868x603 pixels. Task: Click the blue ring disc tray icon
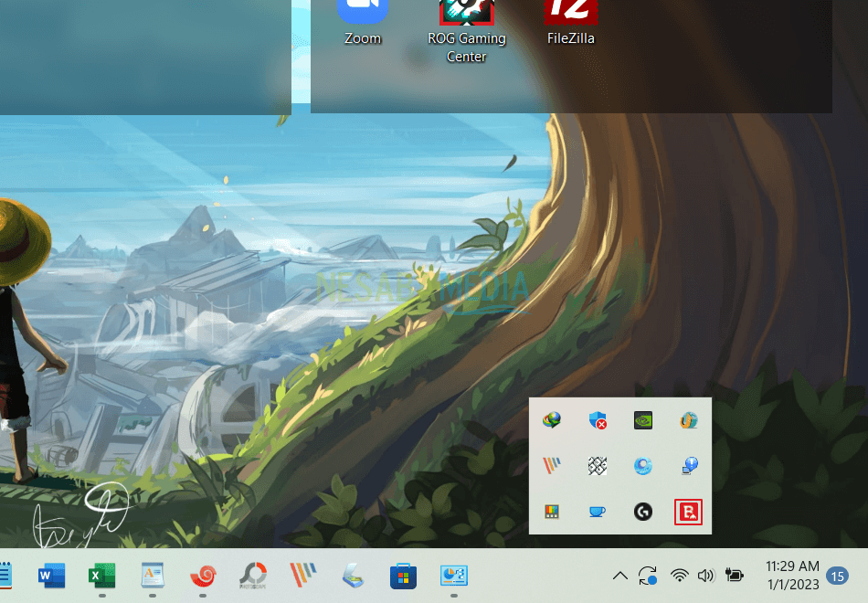(x=642, y=466)
